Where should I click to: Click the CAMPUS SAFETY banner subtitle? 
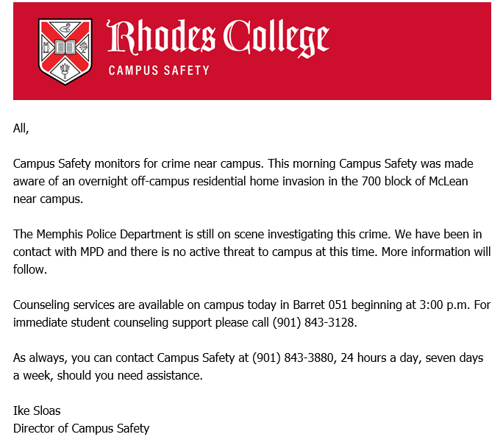(x=158, y=71)
